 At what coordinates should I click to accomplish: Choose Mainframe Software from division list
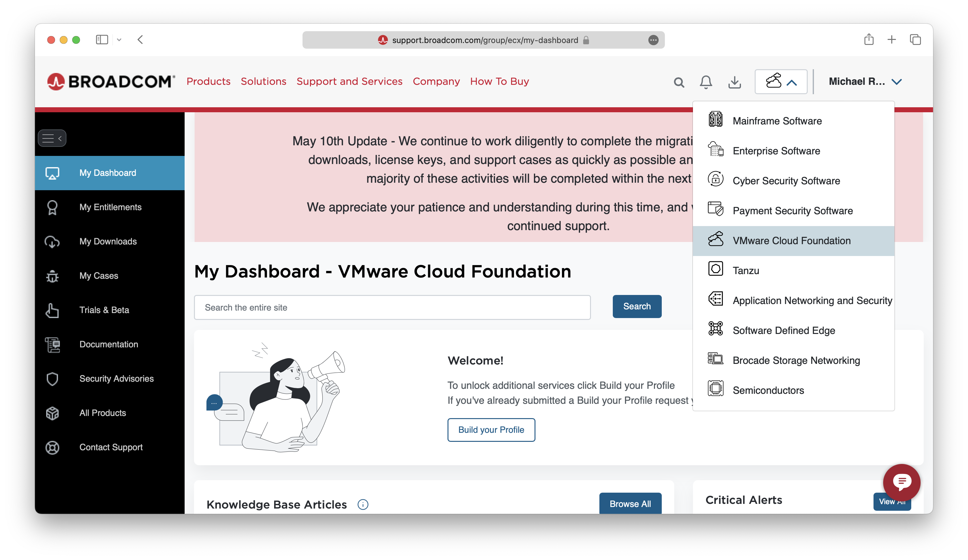tap(793, 121)
